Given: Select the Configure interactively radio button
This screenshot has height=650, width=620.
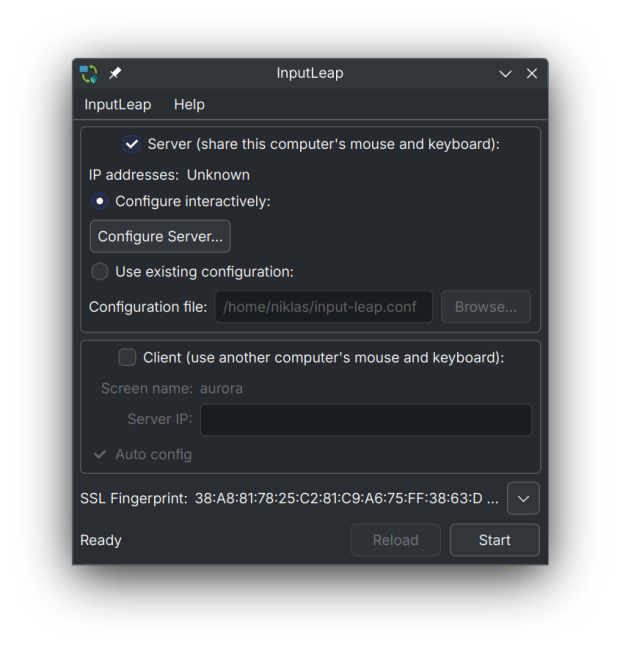Looking at the screenshot, I should [100, 201].
